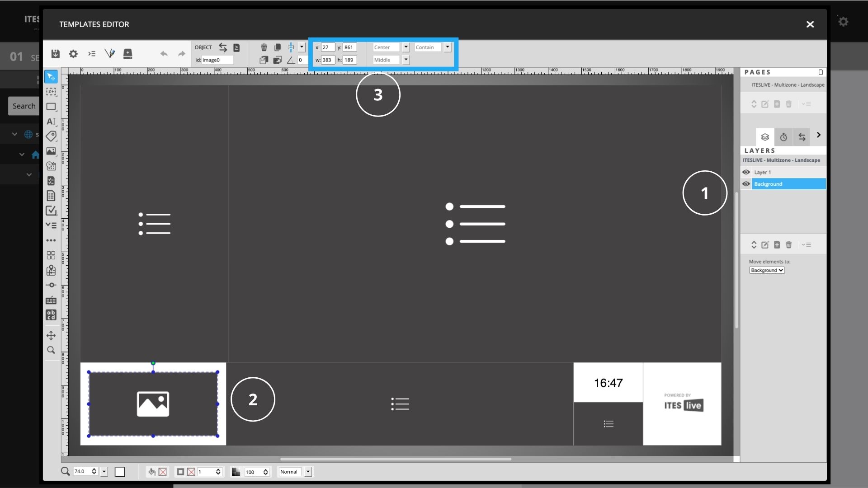Select the PAGES panel header
The image size is (868, 488).
(758, 71)
